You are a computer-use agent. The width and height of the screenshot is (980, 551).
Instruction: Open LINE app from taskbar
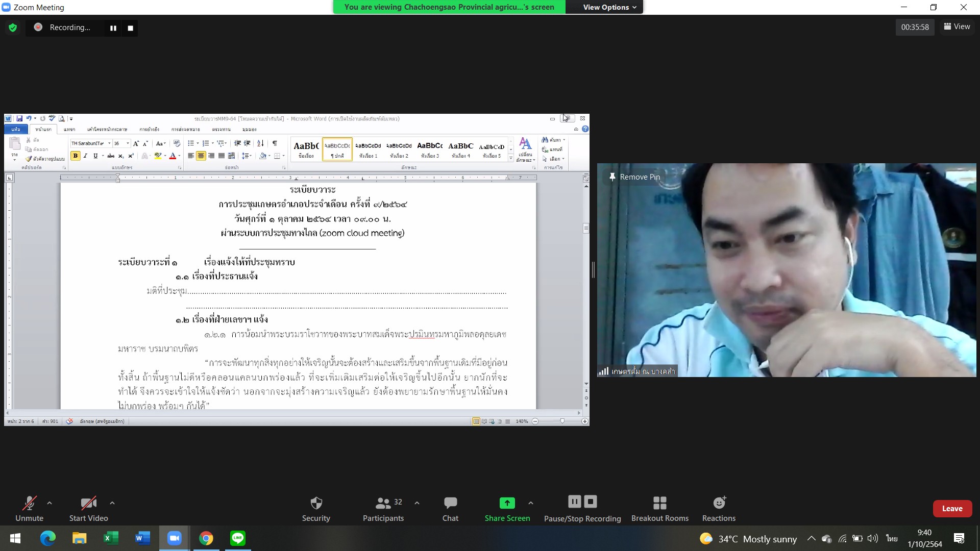pos(238,538)
